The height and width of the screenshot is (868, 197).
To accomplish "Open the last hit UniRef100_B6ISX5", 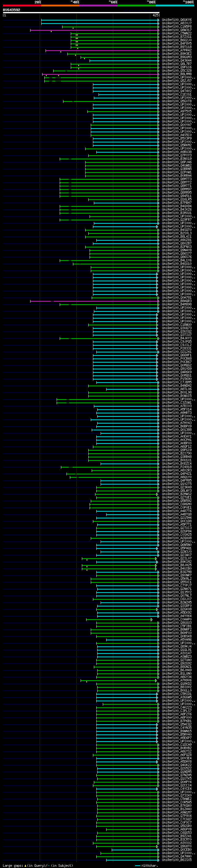I will (x=177, y=860).
